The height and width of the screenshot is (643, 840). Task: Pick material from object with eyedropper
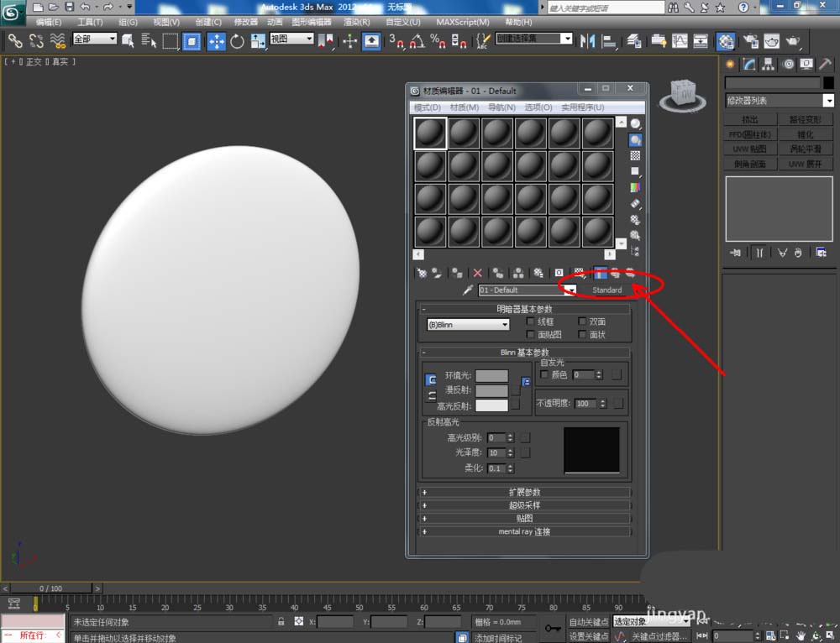468,290
